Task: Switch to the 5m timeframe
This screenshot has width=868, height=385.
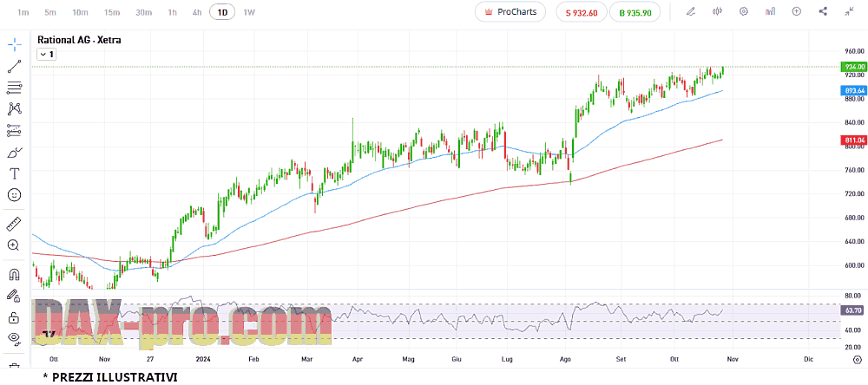Action: tap(50, 12)
